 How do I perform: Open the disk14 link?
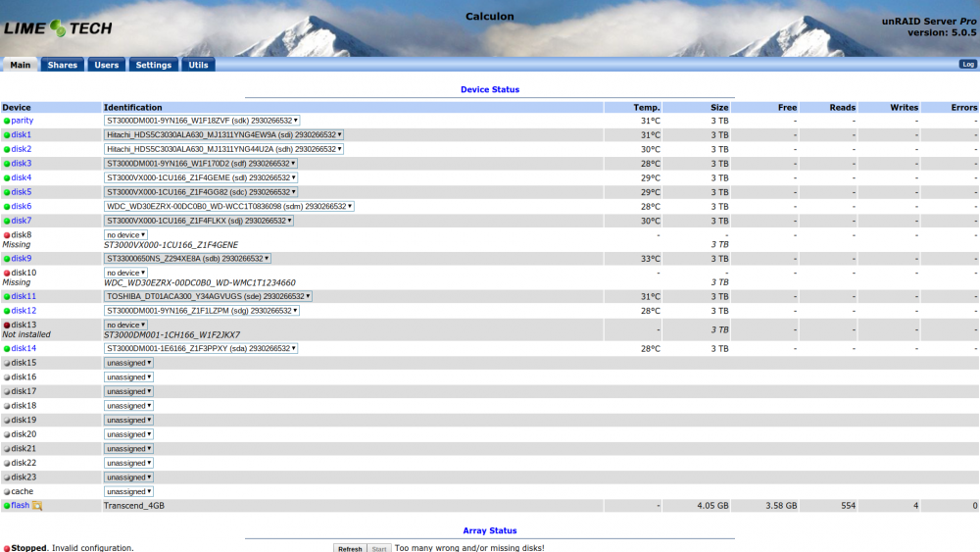coord(24,349)
